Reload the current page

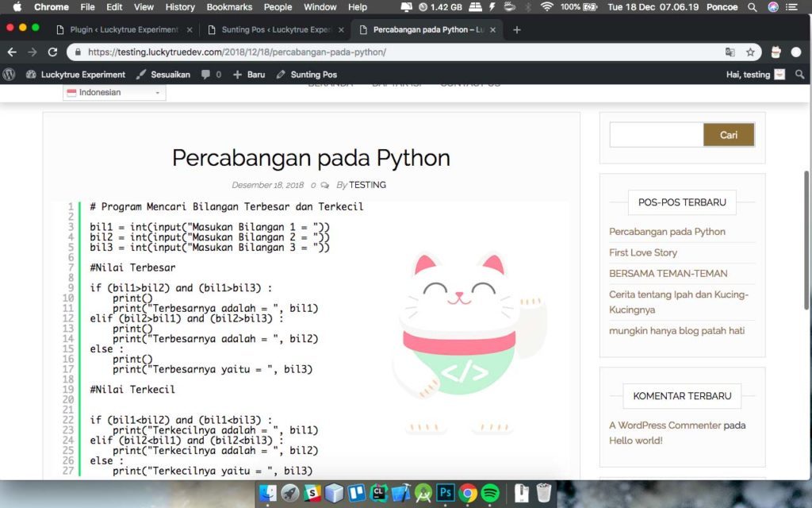click(52, 52)
